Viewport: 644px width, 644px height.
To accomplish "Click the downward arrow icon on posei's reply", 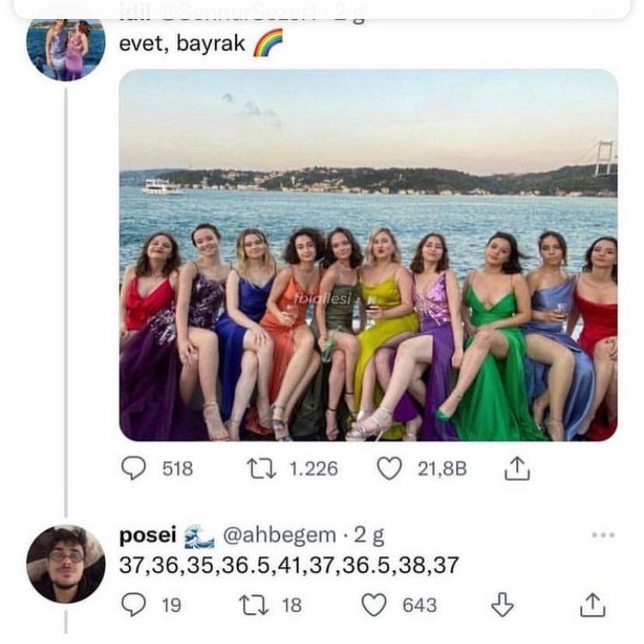I will pyautogui.click(x=501, y=605).
